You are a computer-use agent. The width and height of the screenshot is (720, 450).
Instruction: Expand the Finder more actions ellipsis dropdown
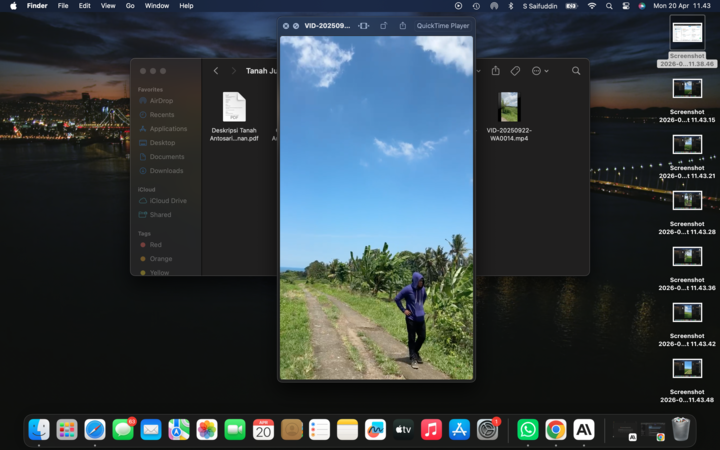pos(540,71)
